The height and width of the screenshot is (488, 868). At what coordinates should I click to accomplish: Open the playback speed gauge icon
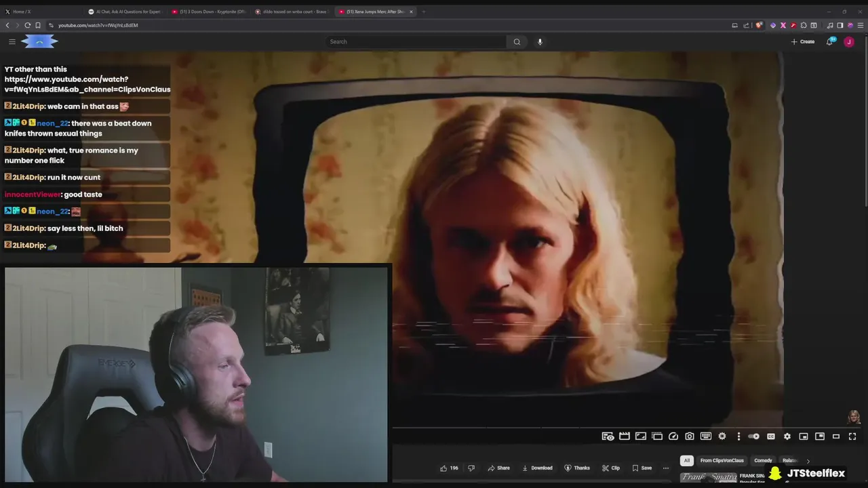point(673,436)
